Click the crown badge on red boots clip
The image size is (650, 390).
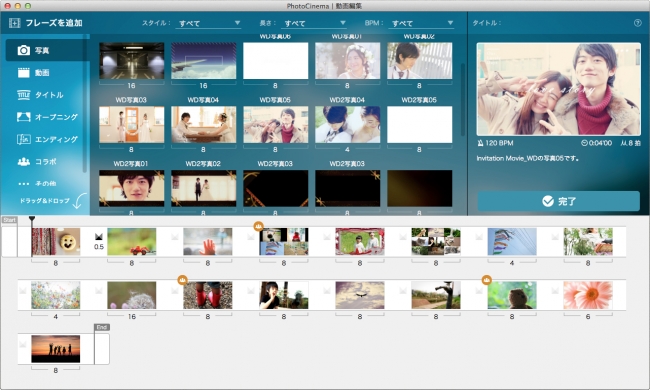point(182,280)
